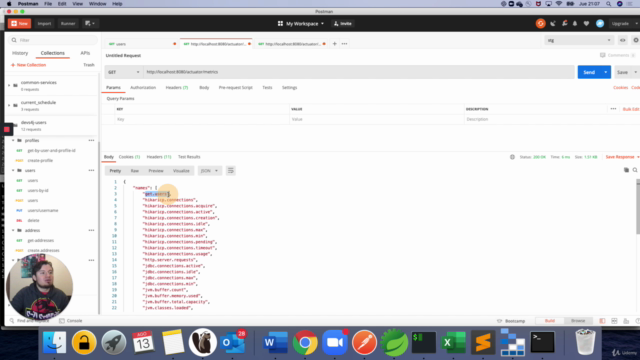Image resolution: width=640 pixels, height=360 pixels.
Task: Open the delete request
Action: tap(33, 220)
